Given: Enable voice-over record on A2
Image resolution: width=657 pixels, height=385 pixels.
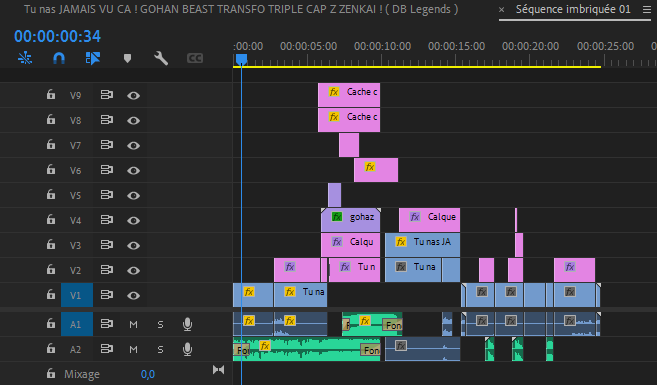Looking at the screenshot, I should pyautogui.click(x=187, y=349).
